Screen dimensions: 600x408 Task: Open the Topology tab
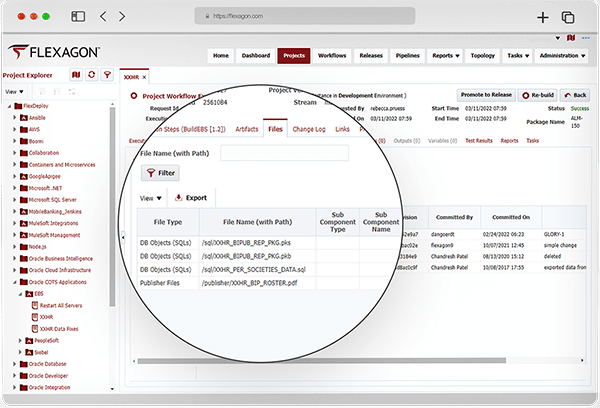[483, 56]
